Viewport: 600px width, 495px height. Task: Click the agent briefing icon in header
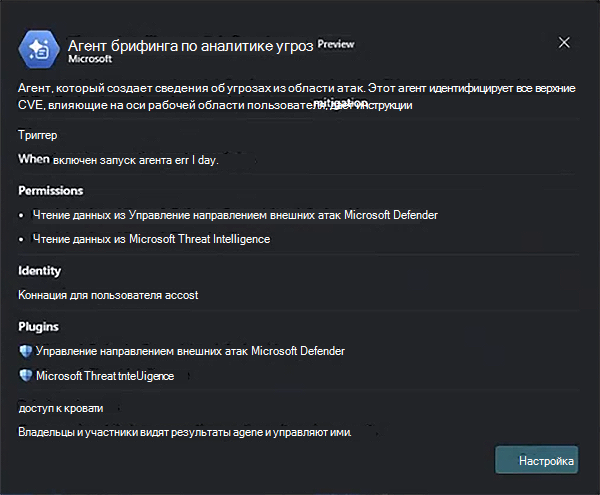pos(42,49)
